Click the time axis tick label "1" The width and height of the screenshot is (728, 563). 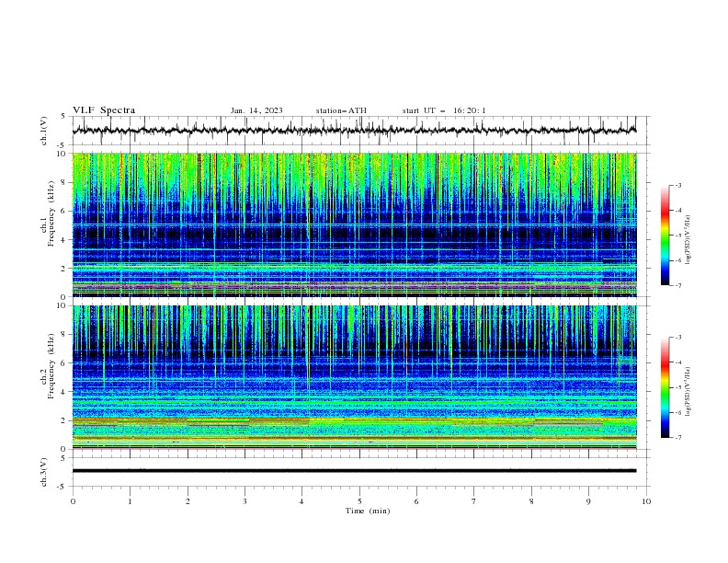point(130,501)
